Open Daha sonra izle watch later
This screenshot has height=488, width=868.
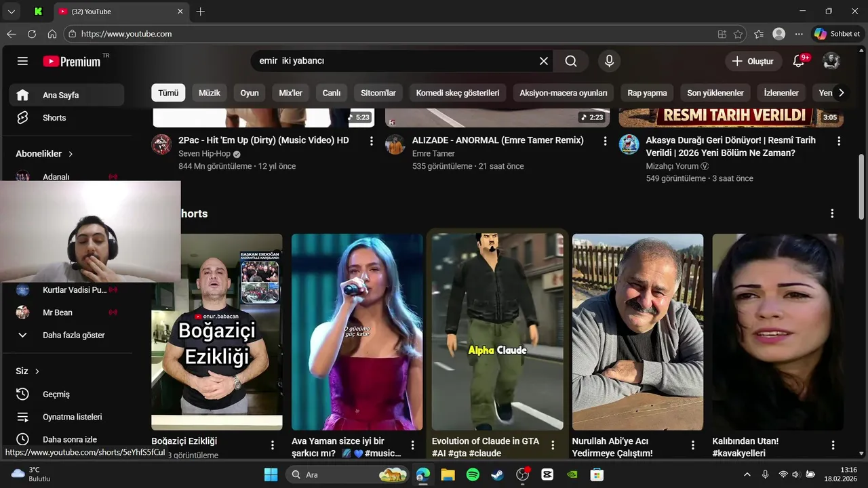click(x=66, y=439)
